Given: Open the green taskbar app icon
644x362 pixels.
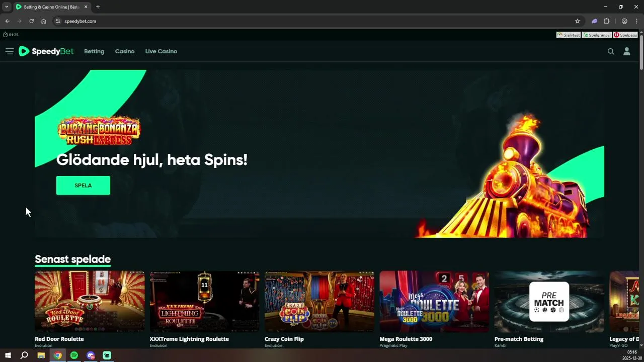Looking at the screenshot, I should [107, 355].
